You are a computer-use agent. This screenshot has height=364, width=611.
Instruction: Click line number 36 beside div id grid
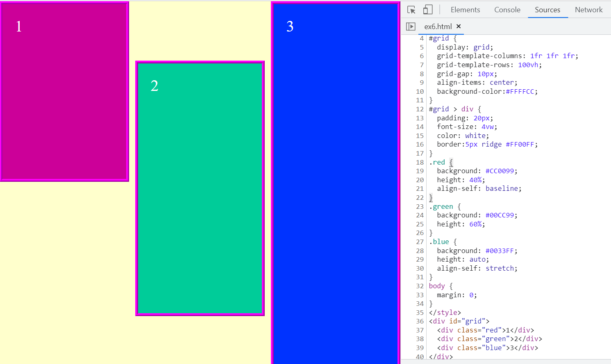[x=420, y=321]
